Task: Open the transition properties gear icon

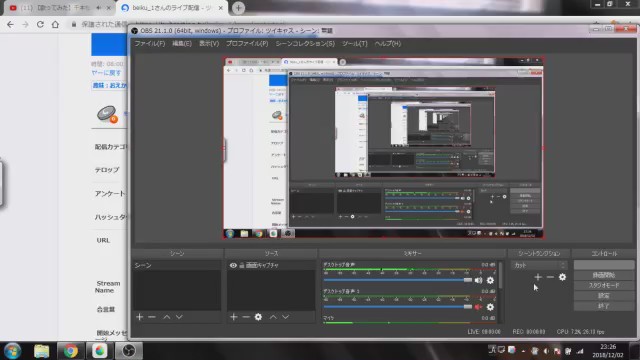Action: coord(562,277)
